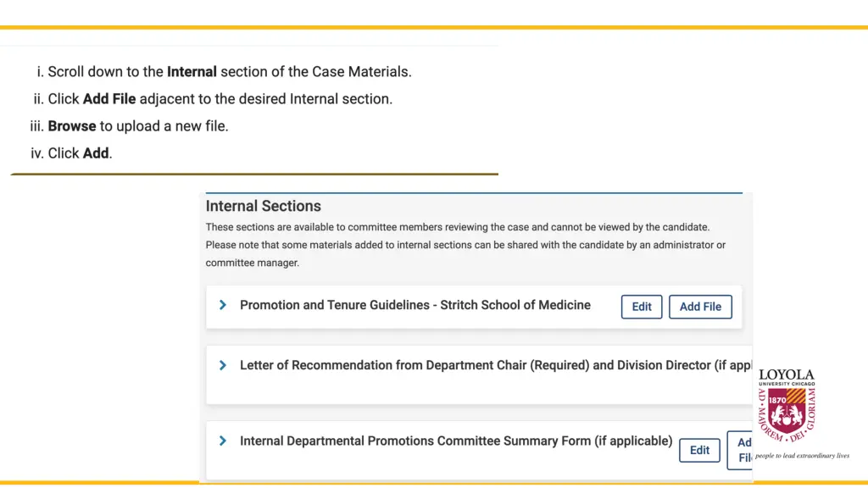
Task: Click bold word Internal in step i
Action: pos(192,72)
